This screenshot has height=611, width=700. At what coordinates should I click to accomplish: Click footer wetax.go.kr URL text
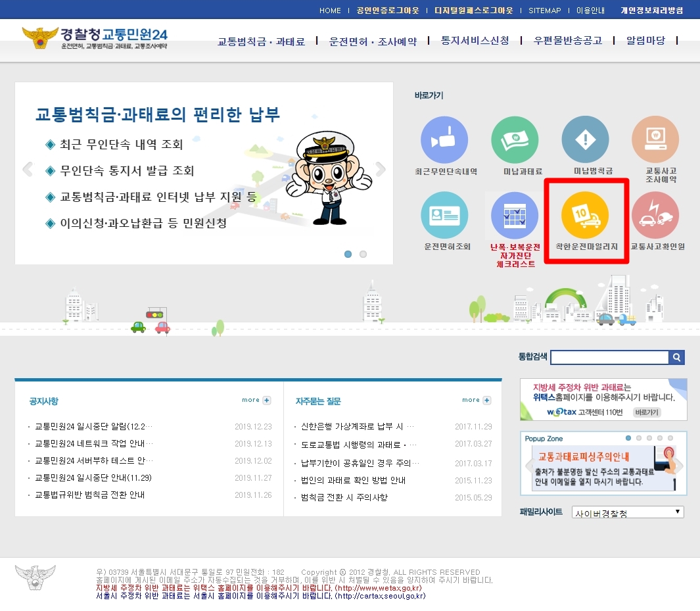coord(379,588)
